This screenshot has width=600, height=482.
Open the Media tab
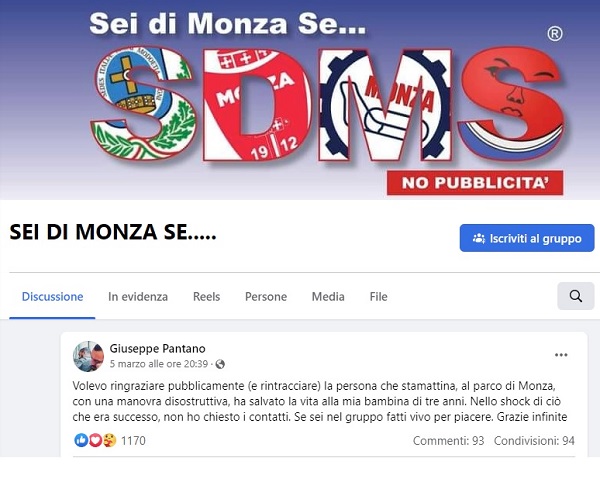(x=328, y=297)
